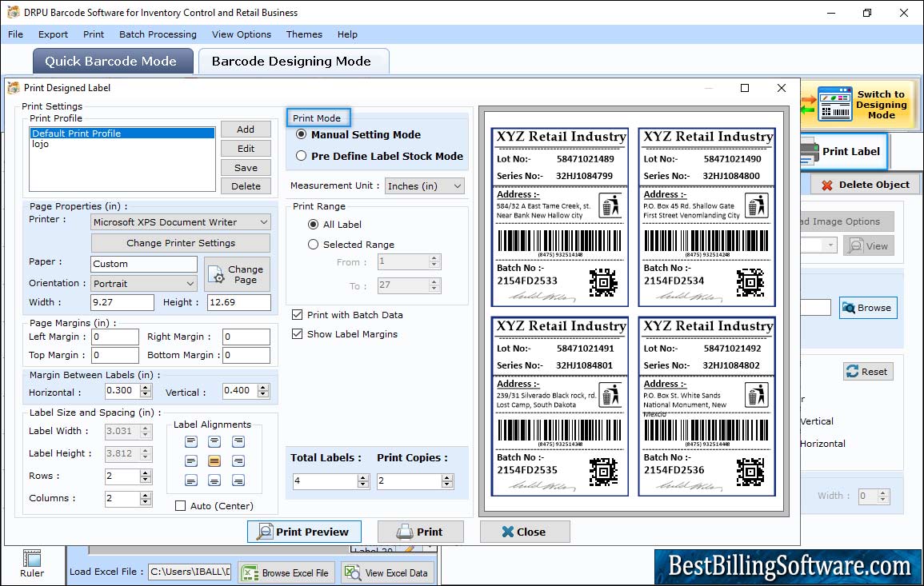This screenshot has height=586, width=924.
Task: Open the File menu
Action: click(15, 34)
